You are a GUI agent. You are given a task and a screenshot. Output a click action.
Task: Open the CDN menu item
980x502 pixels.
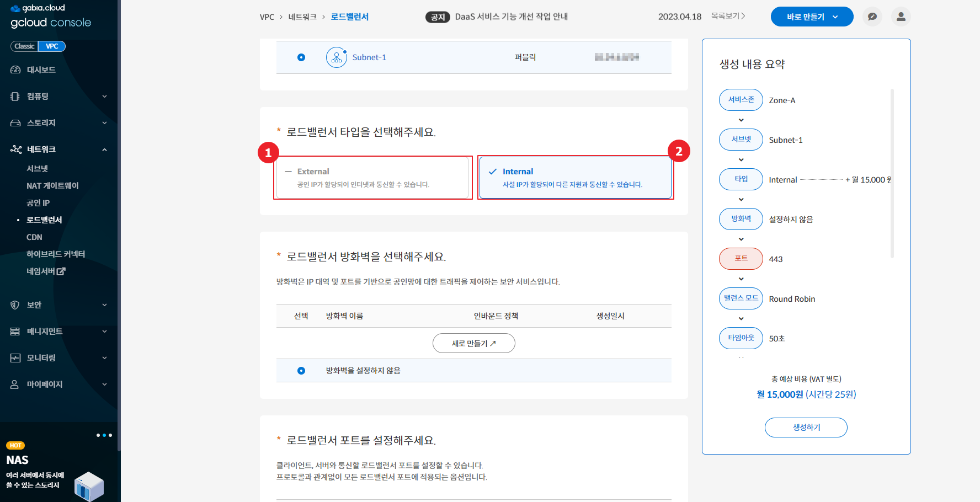34,237
